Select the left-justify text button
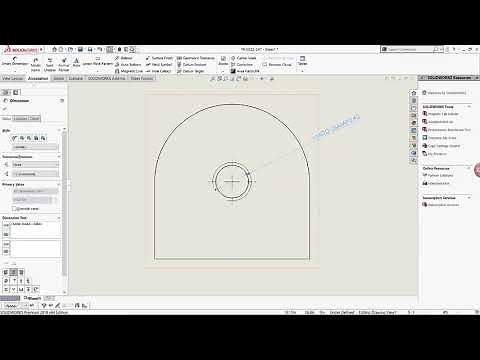Screen dimensions: 480x360 [x=6, y=273]
